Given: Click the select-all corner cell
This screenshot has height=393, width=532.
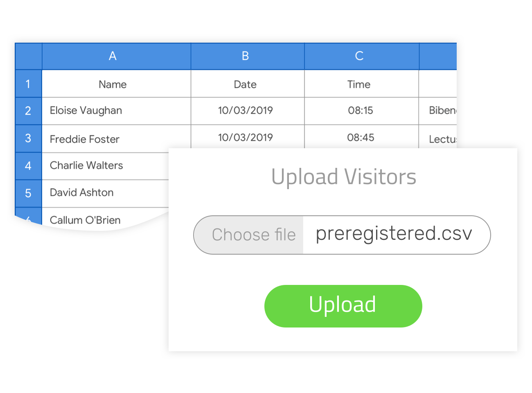Looking at the screenshot, I should click(x=28, y=56).
